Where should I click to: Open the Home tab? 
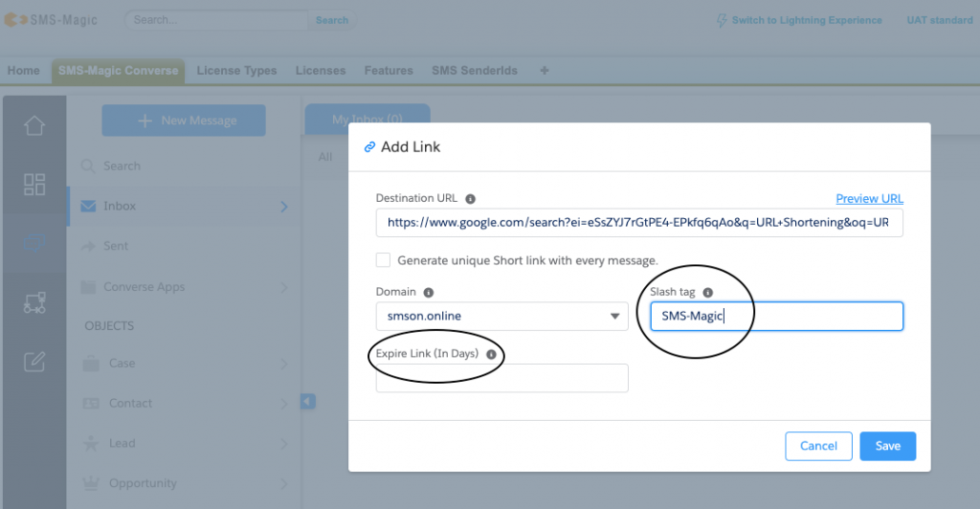pyautogui.click(x=24, y=71)
